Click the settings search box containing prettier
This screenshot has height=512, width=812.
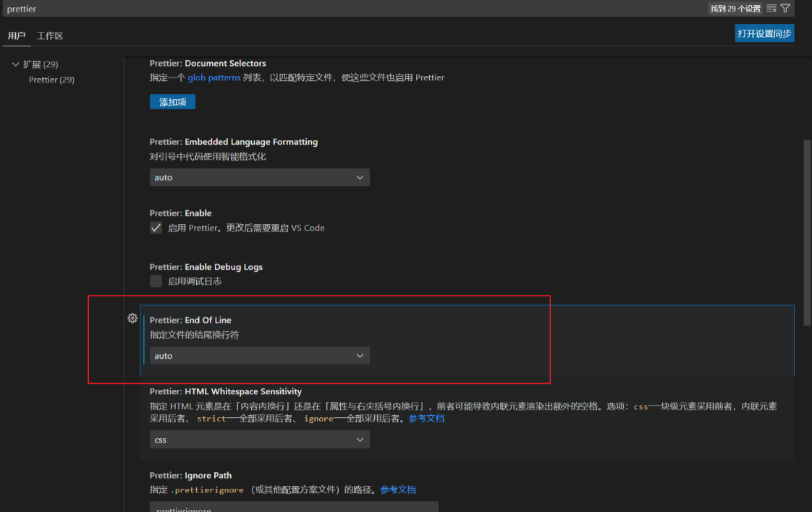tap(355, 9)
